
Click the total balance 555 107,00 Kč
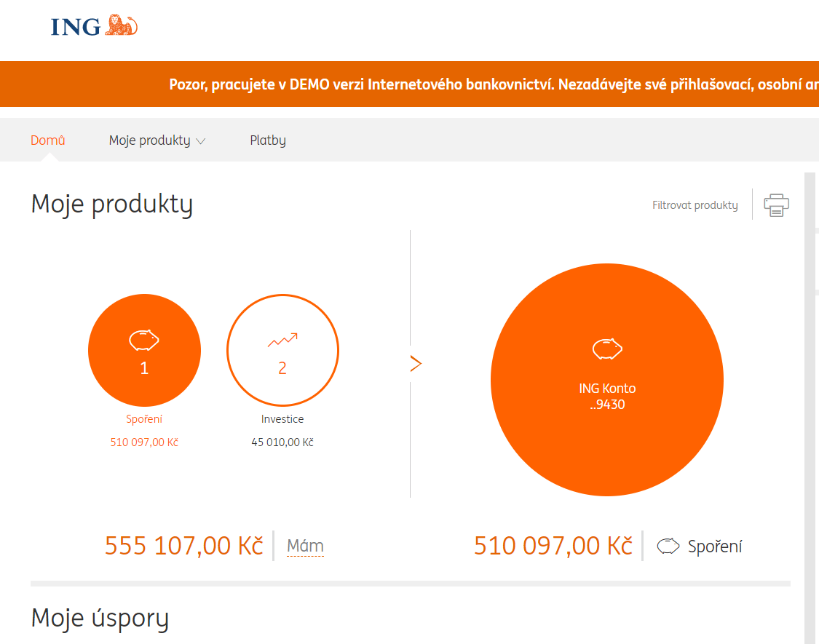click(x=183, y=546)
